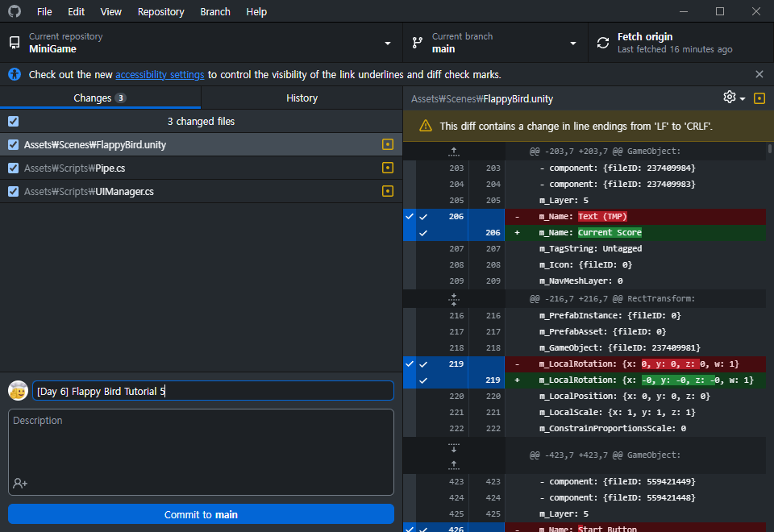This screenshot has width=774, height=532.
Task: Dismiss the accessibility settings banner
Action: coord(759,74)
